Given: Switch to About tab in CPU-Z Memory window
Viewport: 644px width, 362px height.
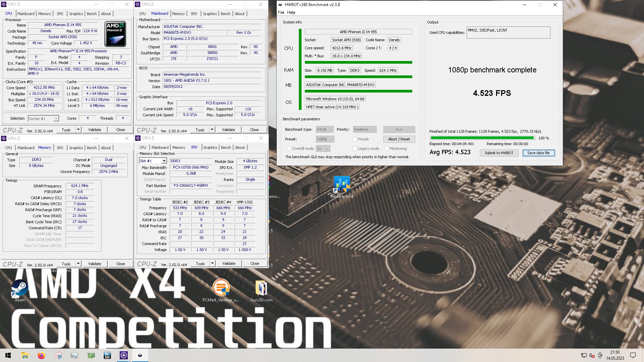Looking at the screenshot, I should [x=106, y=148].
